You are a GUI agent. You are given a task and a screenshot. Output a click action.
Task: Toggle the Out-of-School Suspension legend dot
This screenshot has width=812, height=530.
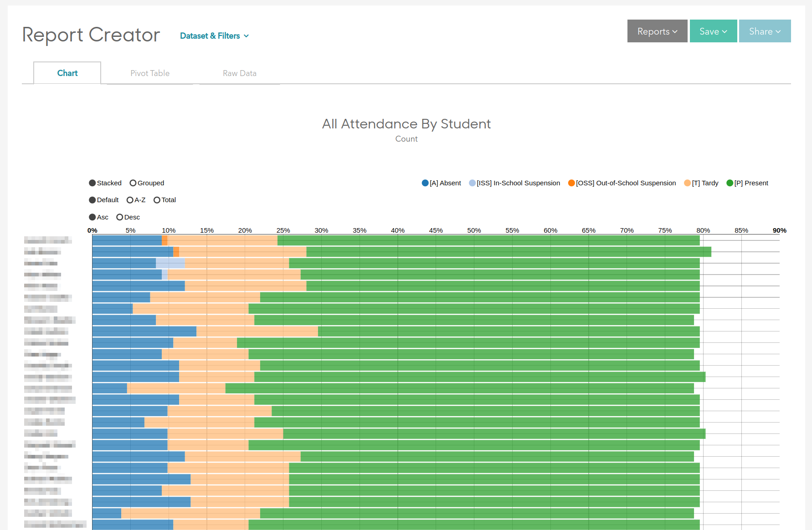[571, 183]
